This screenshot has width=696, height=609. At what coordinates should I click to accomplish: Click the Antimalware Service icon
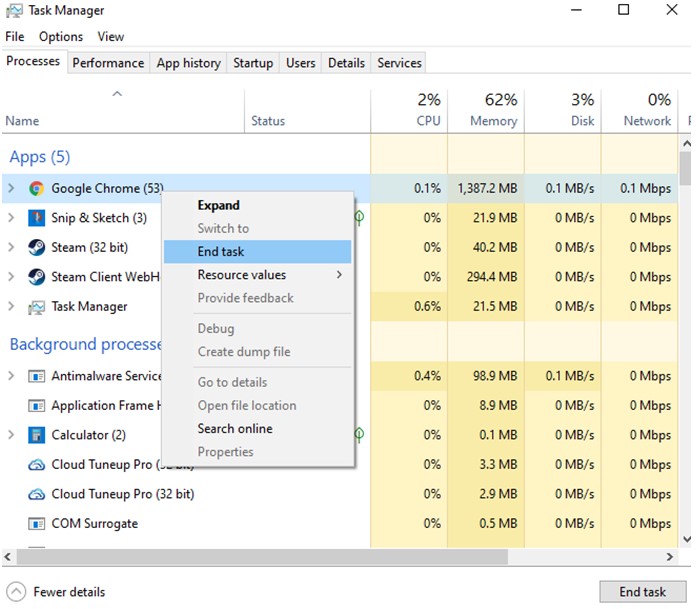pyautogui.click(x=36, y=376)
